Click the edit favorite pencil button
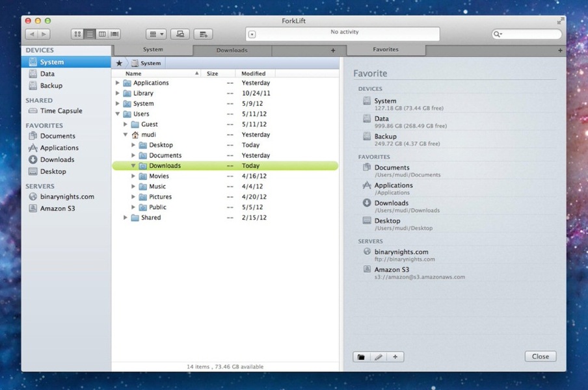This screenshot has height=390, width=588. [379, 357]
